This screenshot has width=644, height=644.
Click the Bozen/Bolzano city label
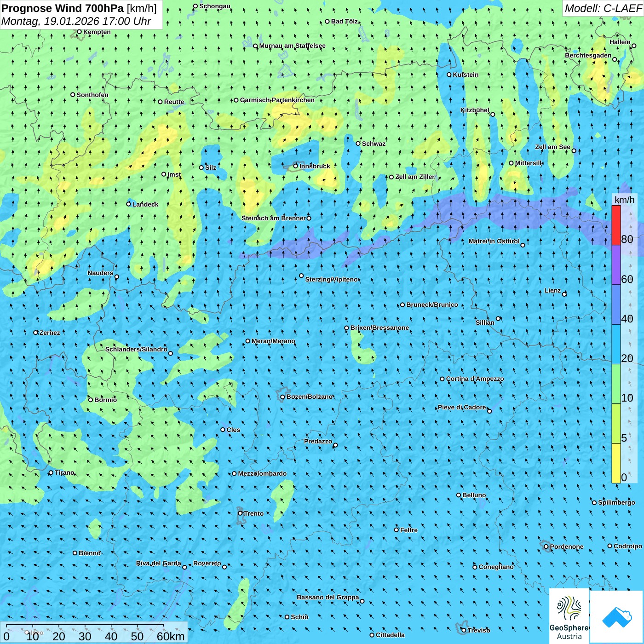(309, 397)
